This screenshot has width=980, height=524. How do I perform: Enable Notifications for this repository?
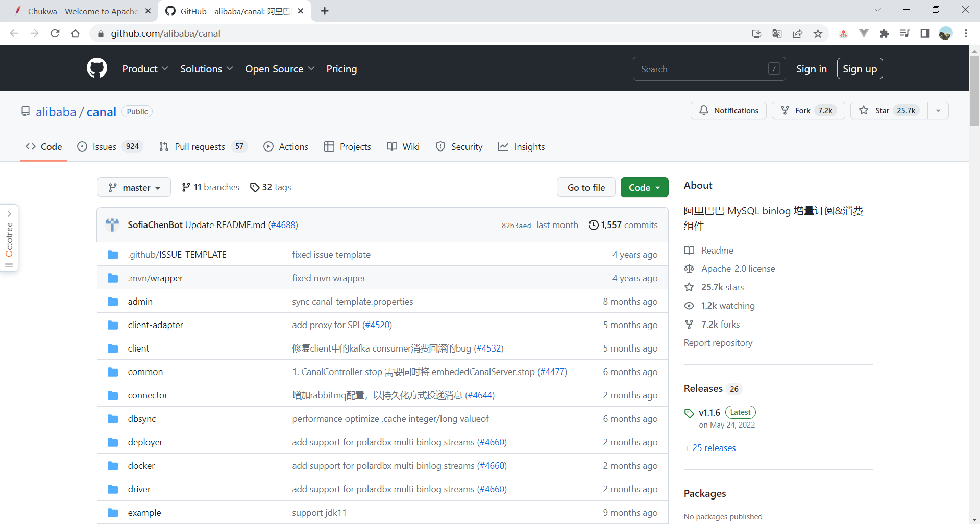[x=728, y=111]
